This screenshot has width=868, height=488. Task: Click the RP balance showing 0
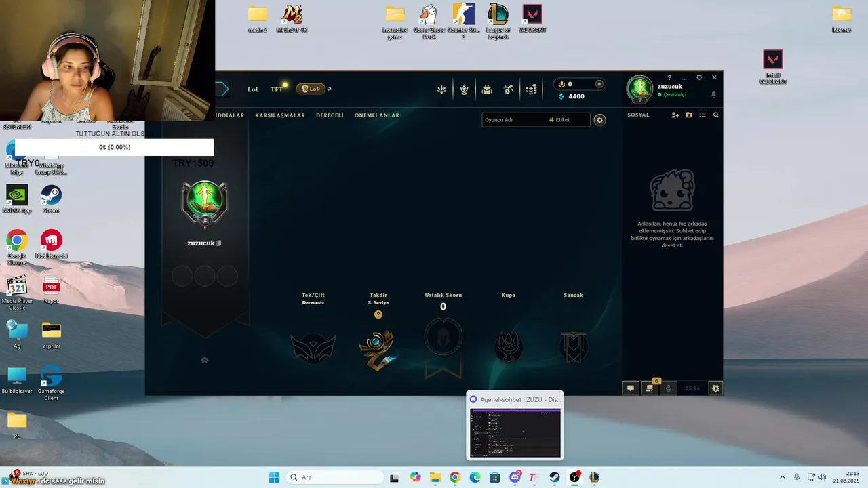(566, 84)
